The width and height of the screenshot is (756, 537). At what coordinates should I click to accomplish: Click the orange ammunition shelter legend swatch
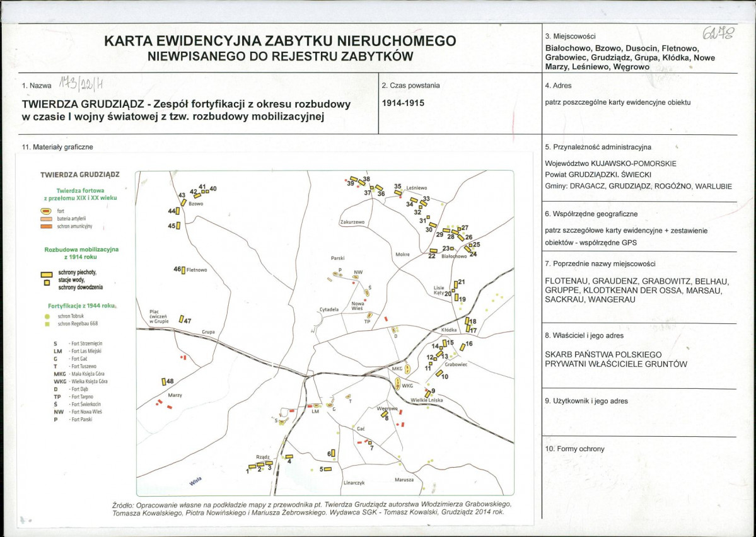click(x=47, y=226)
